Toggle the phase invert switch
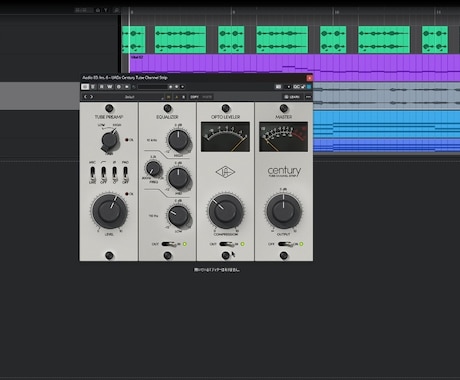 pos(114,173)
